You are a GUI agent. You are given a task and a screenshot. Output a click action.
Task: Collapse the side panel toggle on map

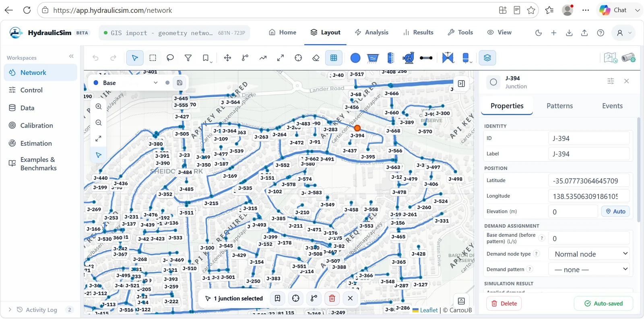(x=461, y=84)
